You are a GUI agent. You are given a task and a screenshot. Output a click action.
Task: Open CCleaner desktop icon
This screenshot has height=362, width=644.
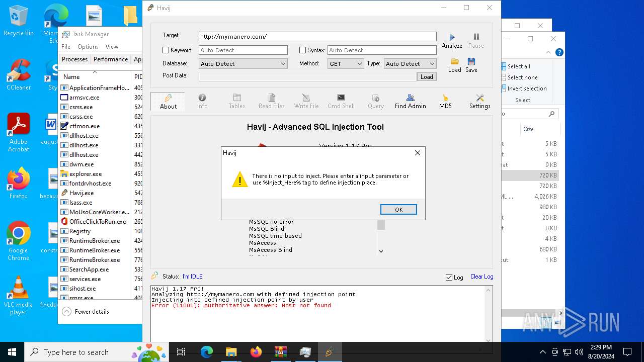[19, 74]
